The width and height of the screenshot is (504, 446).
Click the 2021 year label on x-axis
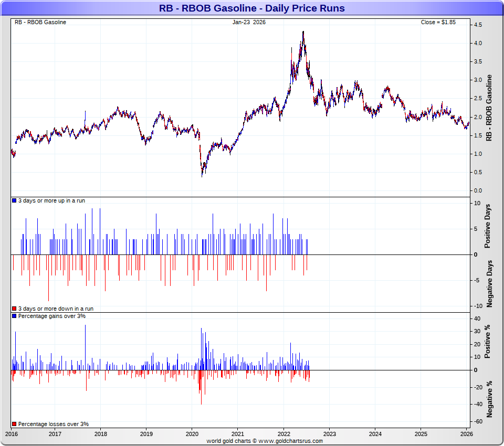click(x=237, y=434)
